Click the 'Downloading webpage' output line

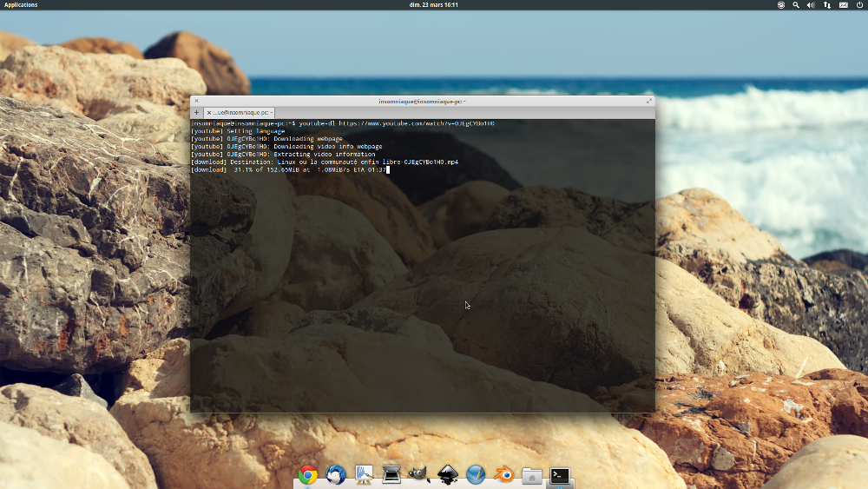266,139
